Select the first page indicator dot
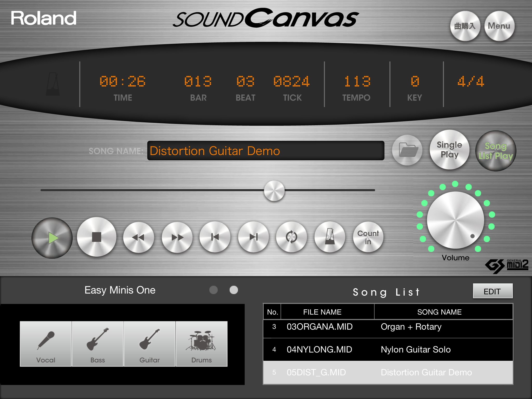This screenshot has width=532, height=399. pos(214,290)
